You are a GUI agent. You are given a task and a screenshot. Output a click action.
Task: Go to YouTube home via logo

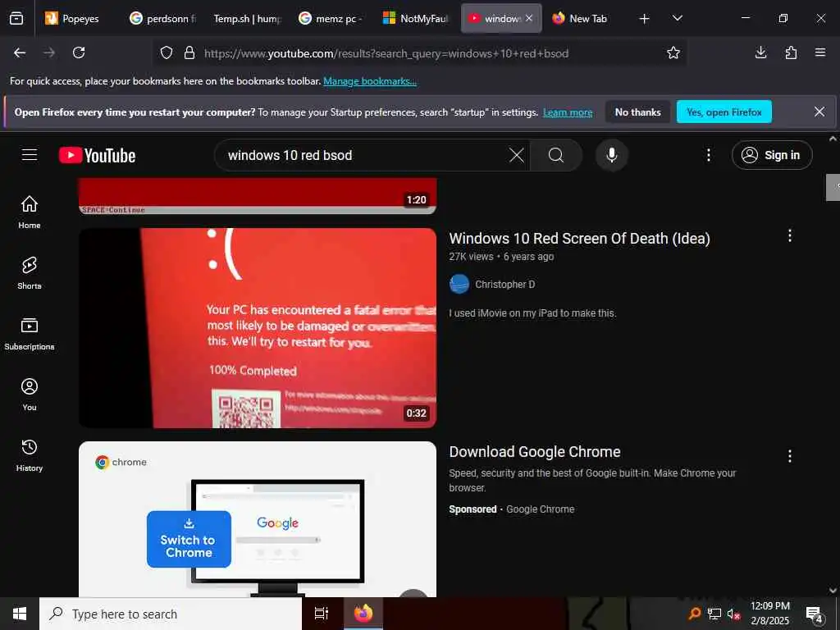click(97, 155)
